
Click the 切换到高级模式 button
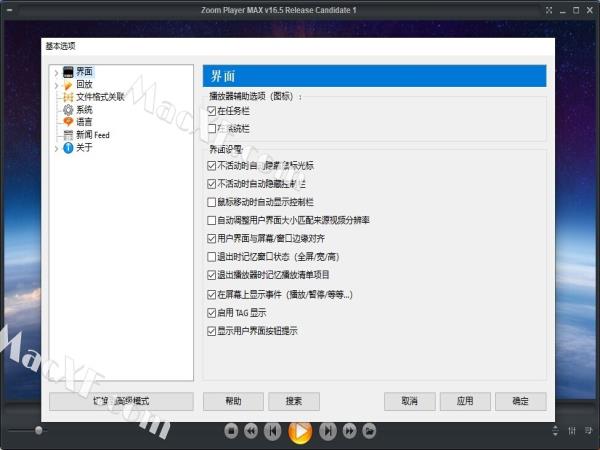(121, 401)
